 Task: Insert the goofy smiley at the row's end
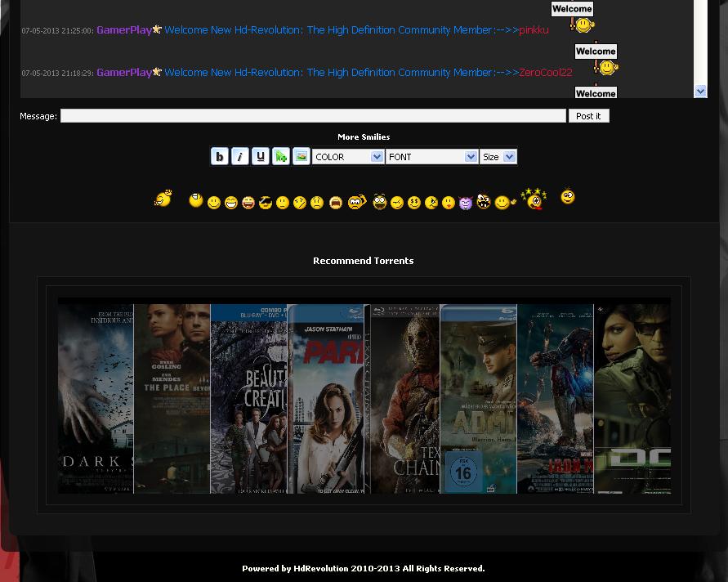567,197
